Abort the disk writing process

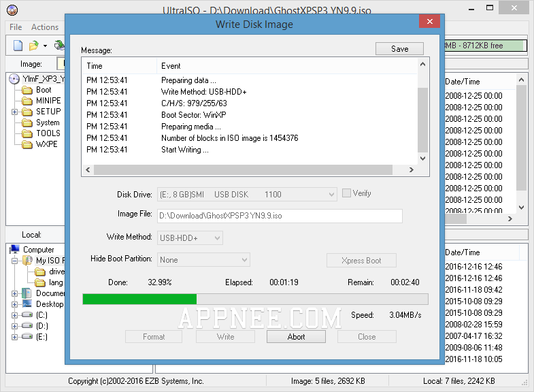pos(296,337)
